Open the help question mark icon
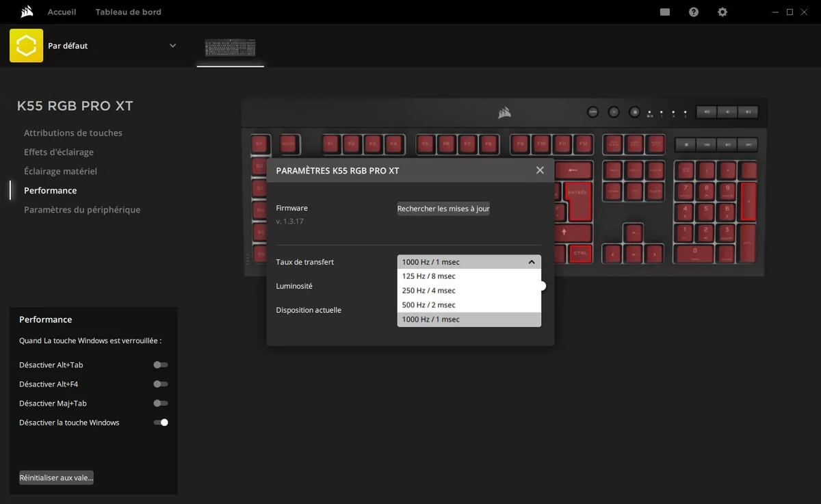 click(694, 12)
